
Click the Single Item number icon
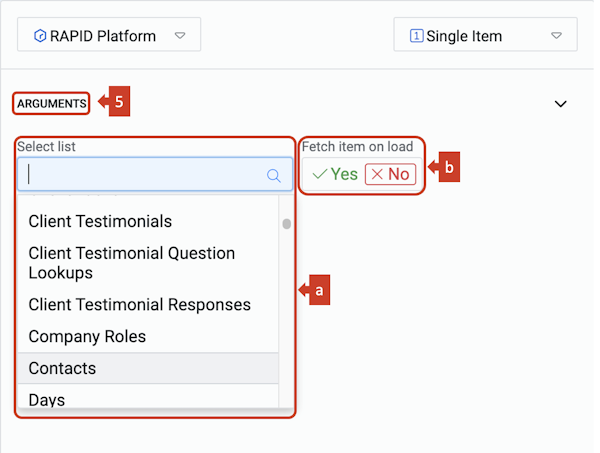click(x=416, y=36)
